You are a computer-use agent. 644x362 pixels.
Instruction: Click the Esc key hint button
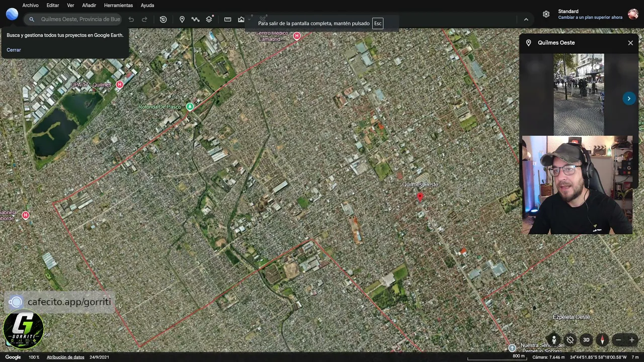tap(378, 24)
